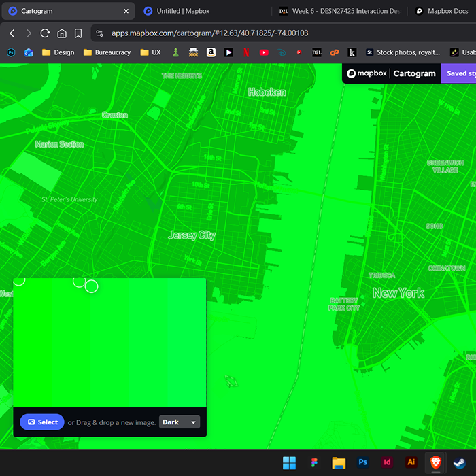Open the Amazon bookmark
The image size is (476, 476).
211,52
